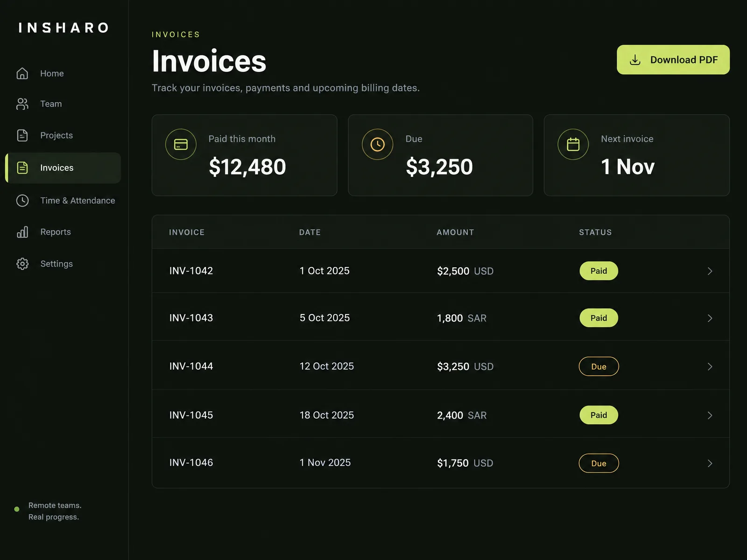Click the AMOUNT column header
Screen dimensions: 747x560
(x=455, y=232)
